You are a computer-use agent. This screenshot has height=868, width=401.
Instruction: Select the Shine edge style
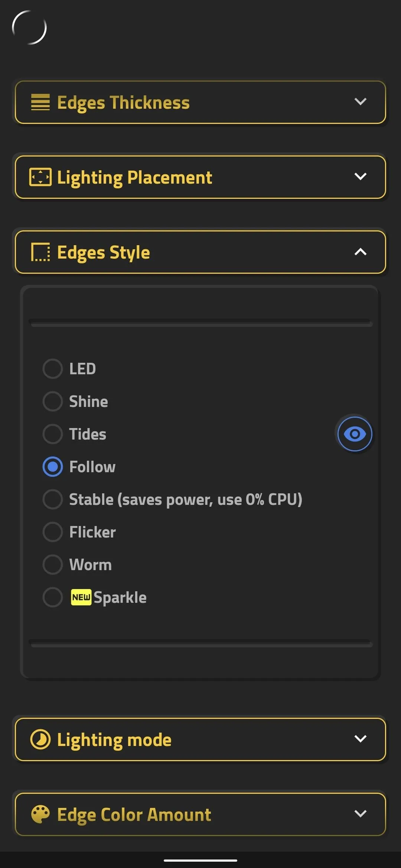pyautogui.click(x=88, y=401)
